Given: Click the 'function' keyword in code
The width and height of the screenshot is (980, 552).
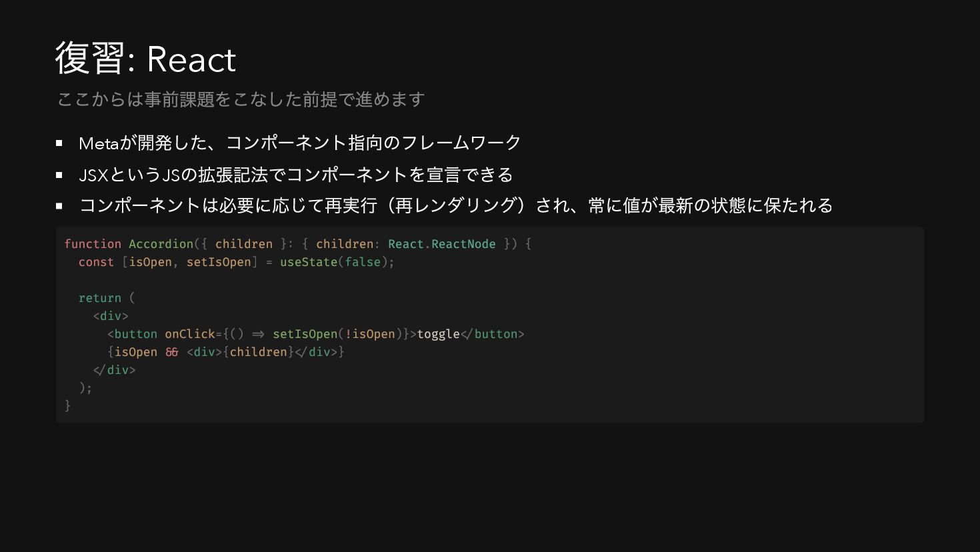Looking at the screenshot, I should pyautogui.click(x=93, y=244).
